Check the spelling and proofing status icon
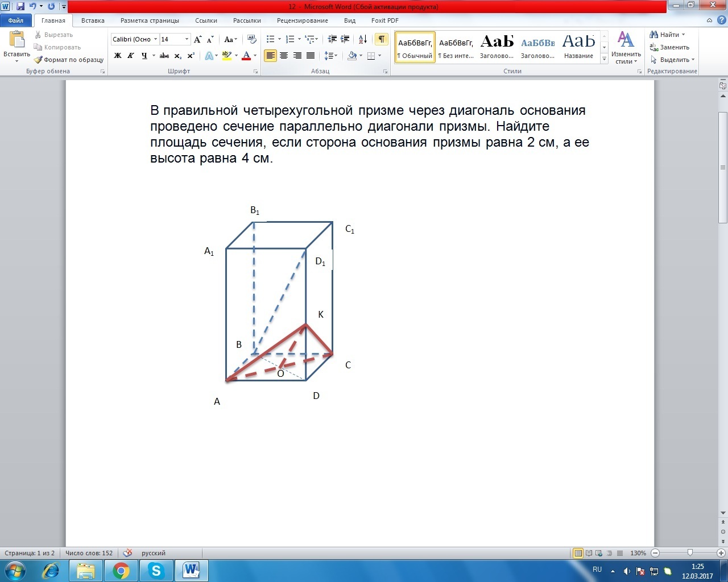The width and height of the screenshot is (728, 582). 128,553
